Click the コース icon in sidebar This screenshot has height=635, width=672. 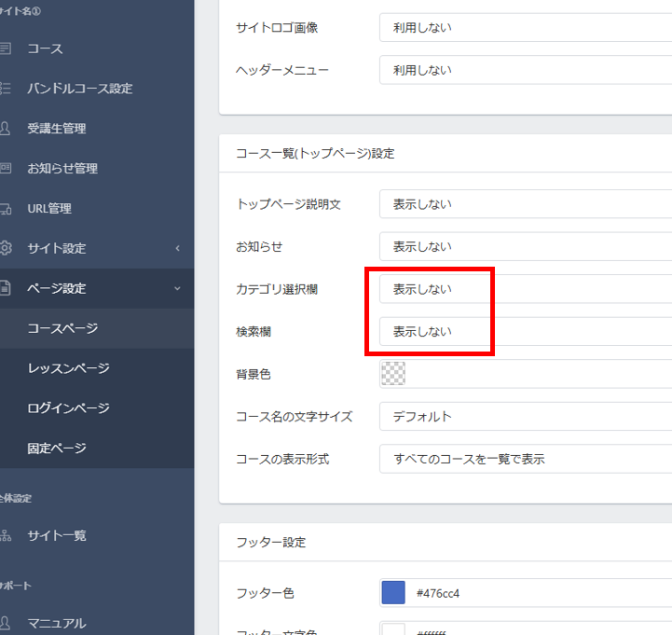tap(6, 48)
